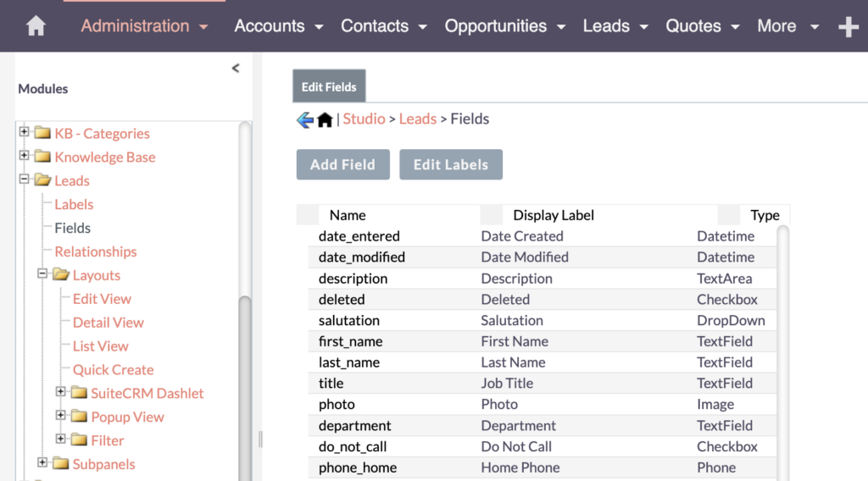Open the first_name field

click(x=350, y=341)
